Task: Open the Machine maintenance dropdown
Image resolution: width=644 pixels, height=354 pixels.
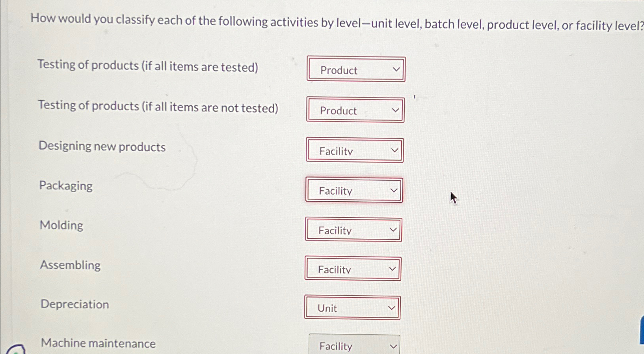Action: tap(354, 345)
